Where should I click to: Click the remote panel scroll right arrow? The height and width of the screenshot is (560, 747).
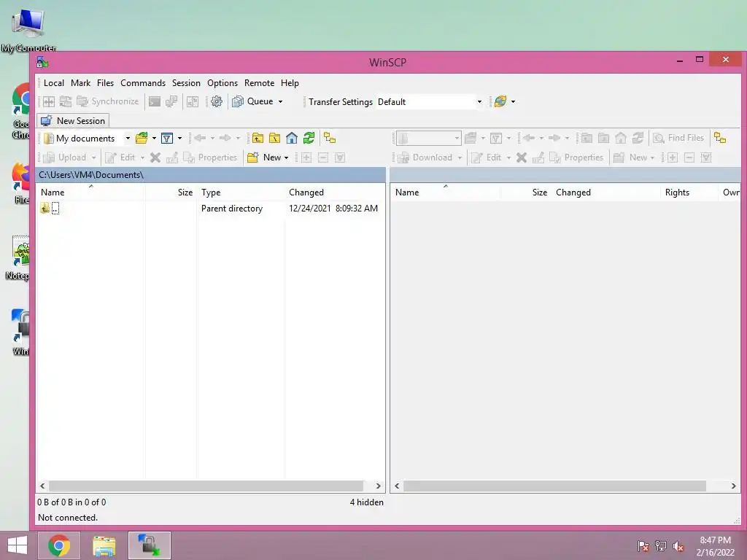(733, 486)
